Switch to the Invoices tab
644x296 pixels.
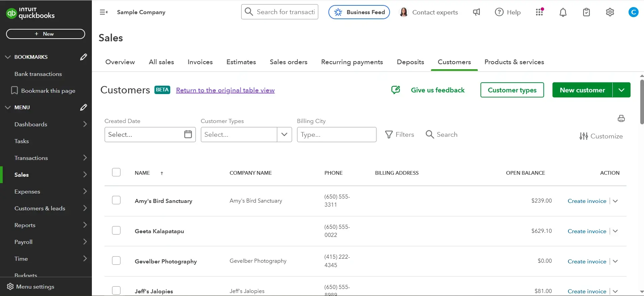pos(200,62)
